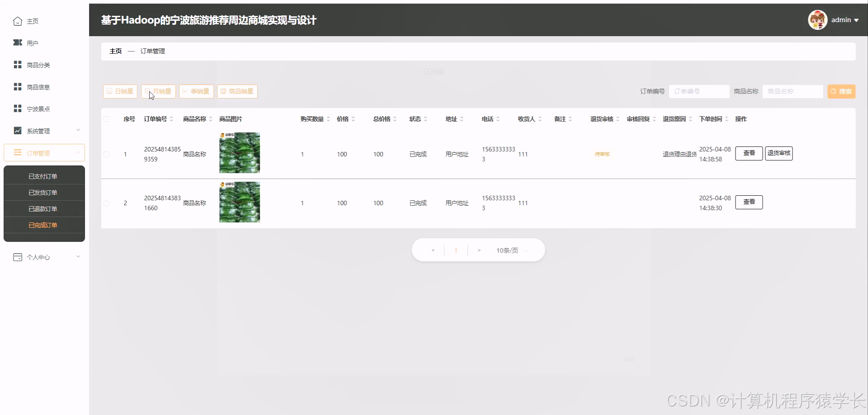The width and height of the screenshot is (868, 415).
Task: Check the select-all checkbox in table header
Action: click(107, 118)
